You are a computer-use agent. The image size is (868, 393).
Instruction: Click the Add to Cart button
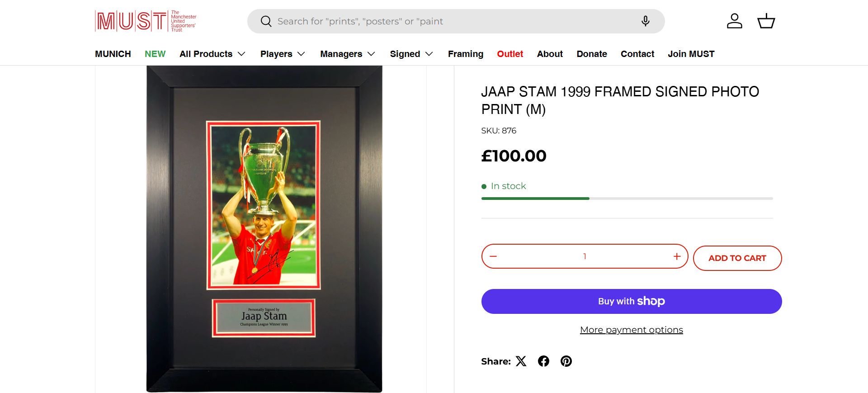(x=737, y=258)
